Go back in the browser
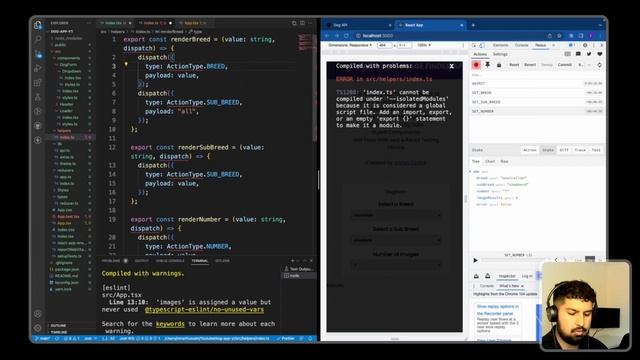640x360 pixels. click(x=327, y=36)
